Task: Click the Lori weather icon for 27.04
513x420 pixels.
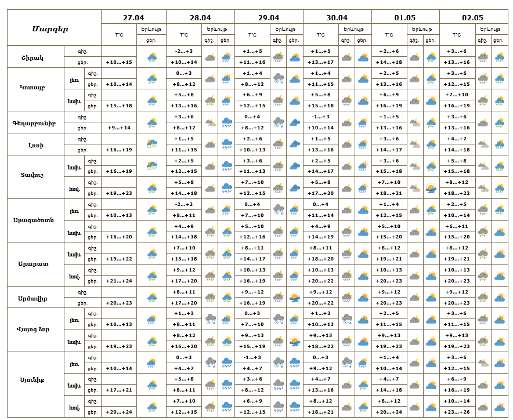Action: click(152, 144)
